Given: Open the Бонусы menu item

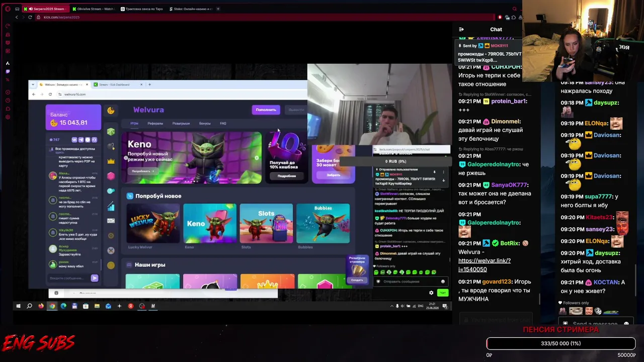Looking at the screenshot, I should 205,123.
